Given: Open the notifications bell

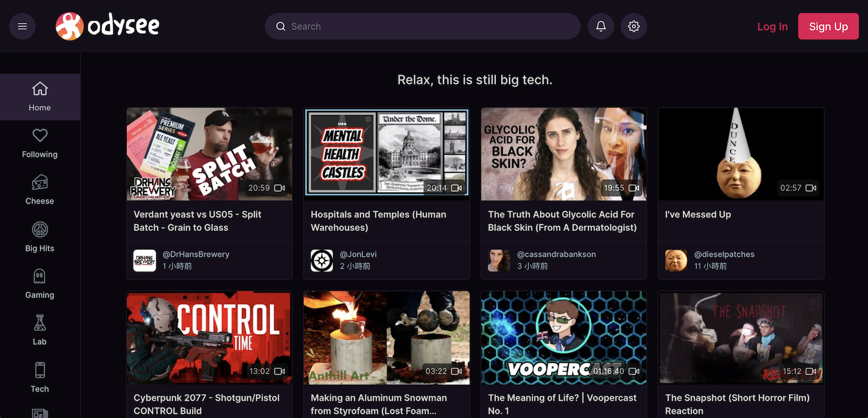Looking at the screenshot, I should [x=601, y=27].
